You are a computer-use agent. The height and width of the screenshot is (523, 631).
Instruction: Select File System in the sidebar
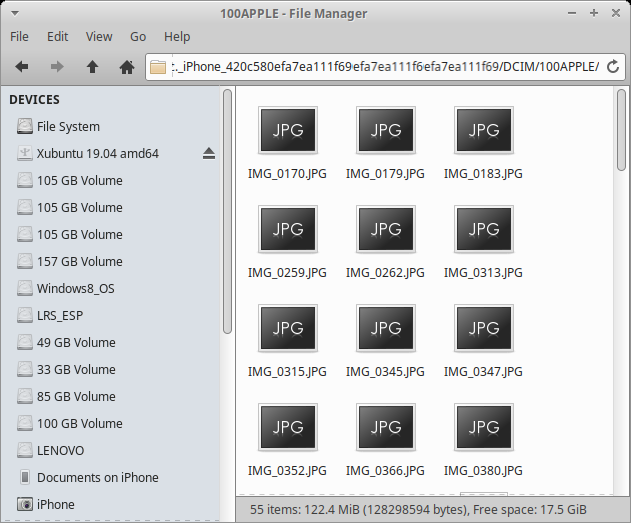click(x=110, y=127)
